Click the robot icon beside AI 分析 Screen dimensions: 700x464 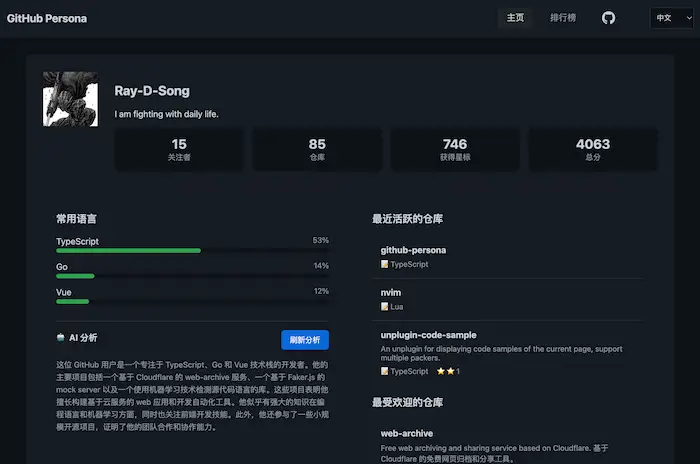pos(62,338)
